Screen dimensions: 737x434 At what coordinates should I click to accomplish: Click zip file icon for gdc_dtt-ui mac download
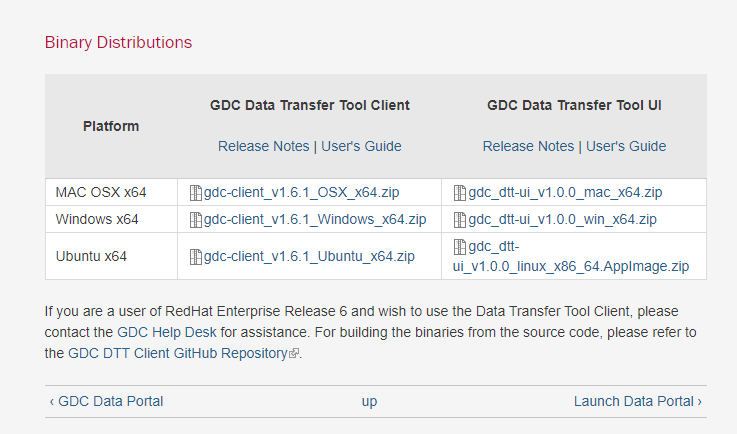coord(460,193)
